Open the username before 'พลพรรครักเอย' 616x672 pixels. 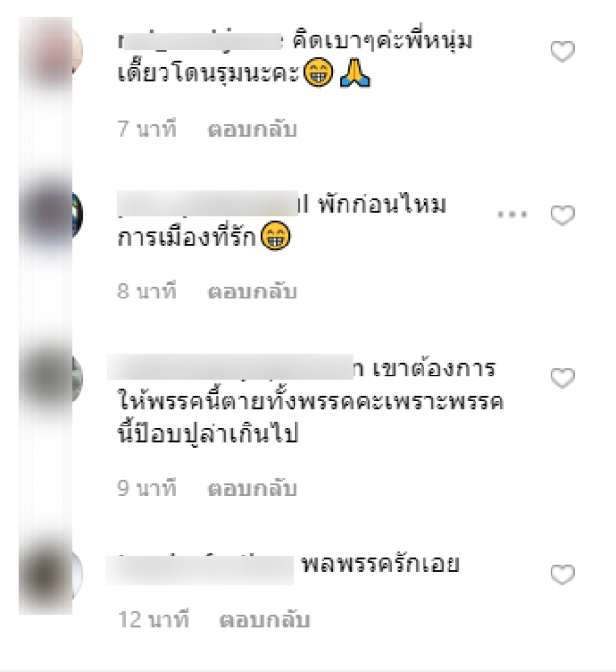(199, 570)
